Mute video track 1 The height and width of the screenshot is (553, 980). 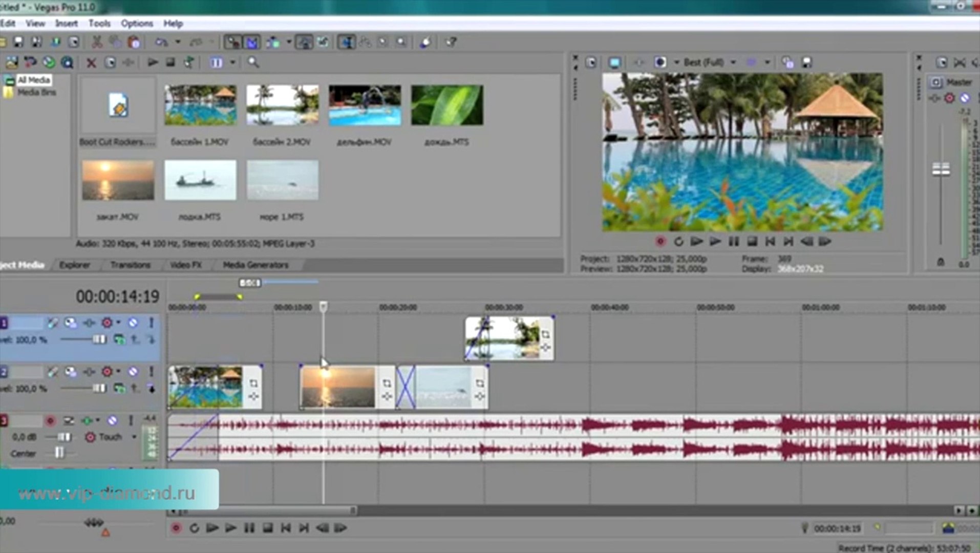[133, 323]
